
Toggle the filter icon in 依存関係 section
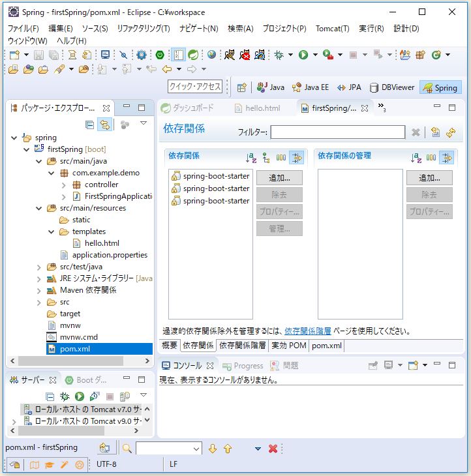click(296, 158)
